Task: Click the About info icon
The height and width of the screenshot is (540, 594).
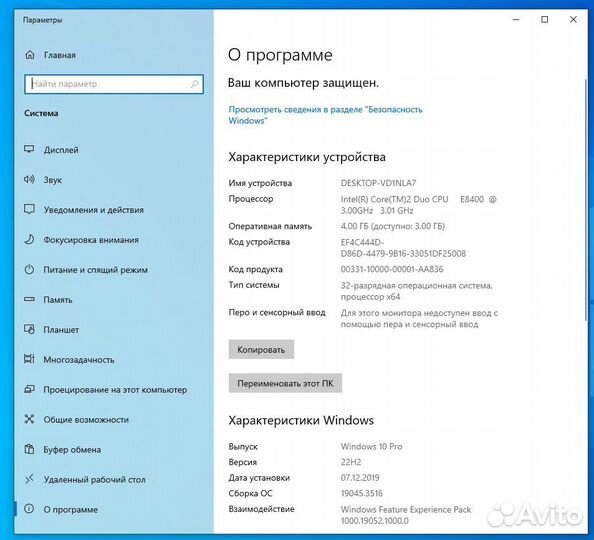Action: click(29, 509)
